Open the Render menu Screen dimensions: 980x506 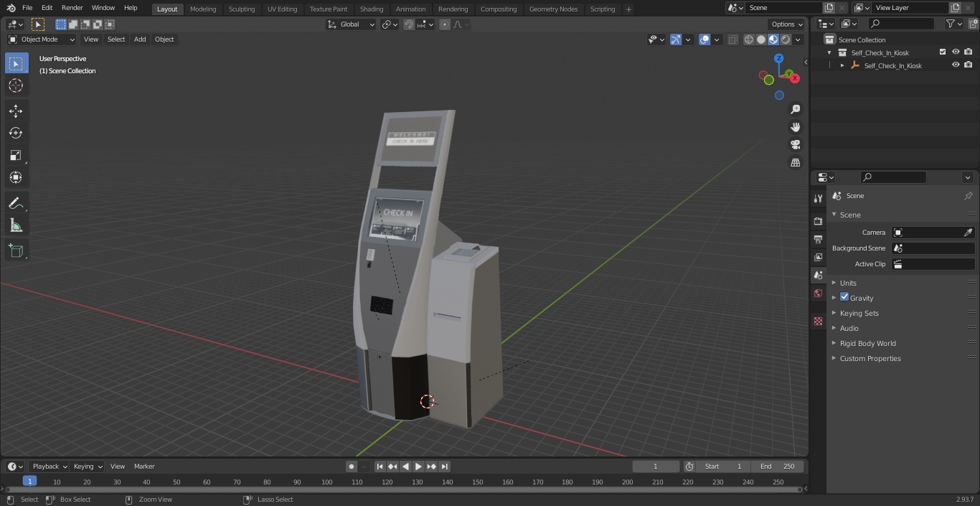(x=72, y=8)
